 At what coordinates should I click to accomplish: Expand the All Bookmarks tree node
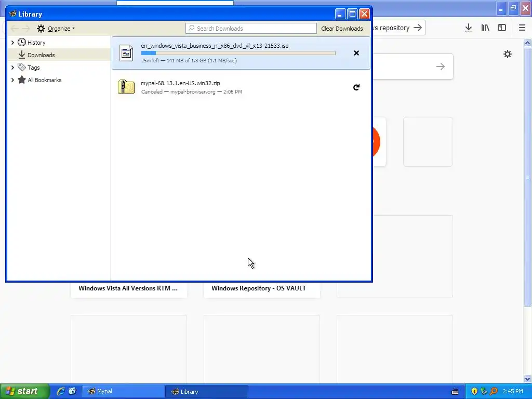12,80
